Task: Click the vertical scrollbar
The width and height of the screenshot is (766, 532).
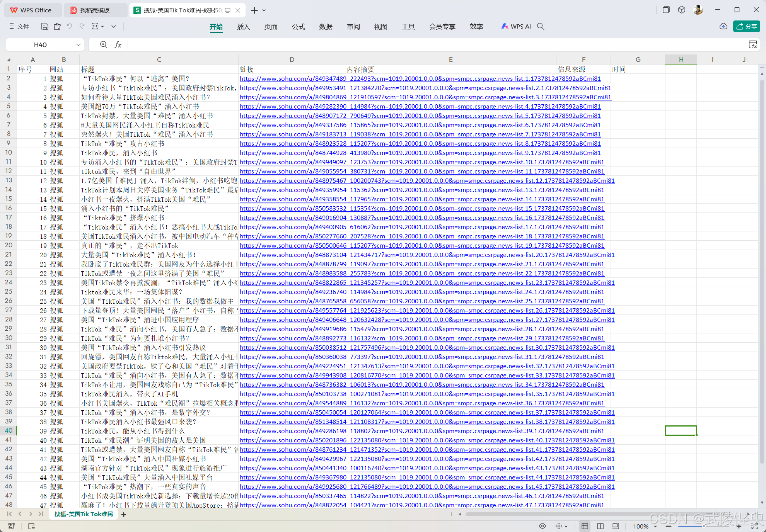Action: pyautogui.click(x=762, y=270)
